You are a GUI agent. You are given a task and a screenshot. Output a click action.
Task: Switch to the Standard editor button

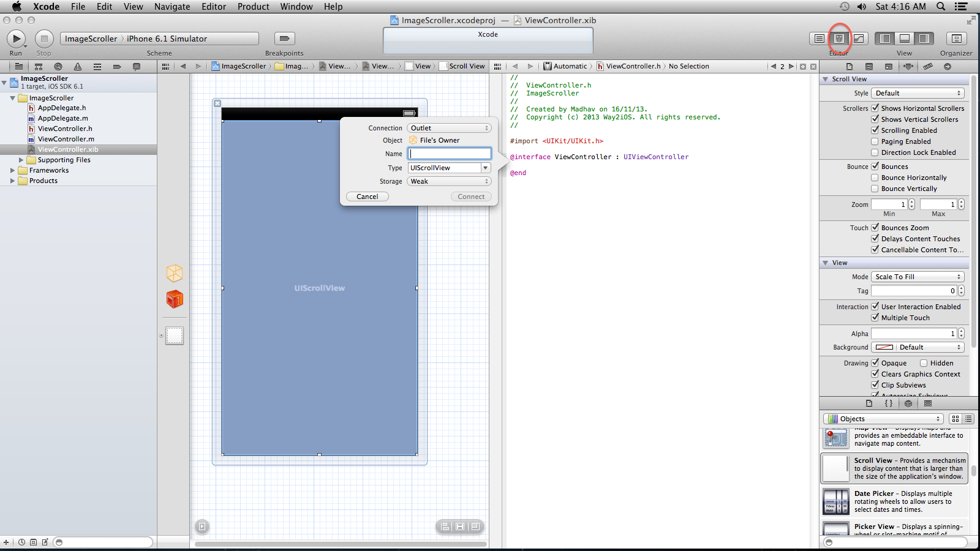coord(819,39)
